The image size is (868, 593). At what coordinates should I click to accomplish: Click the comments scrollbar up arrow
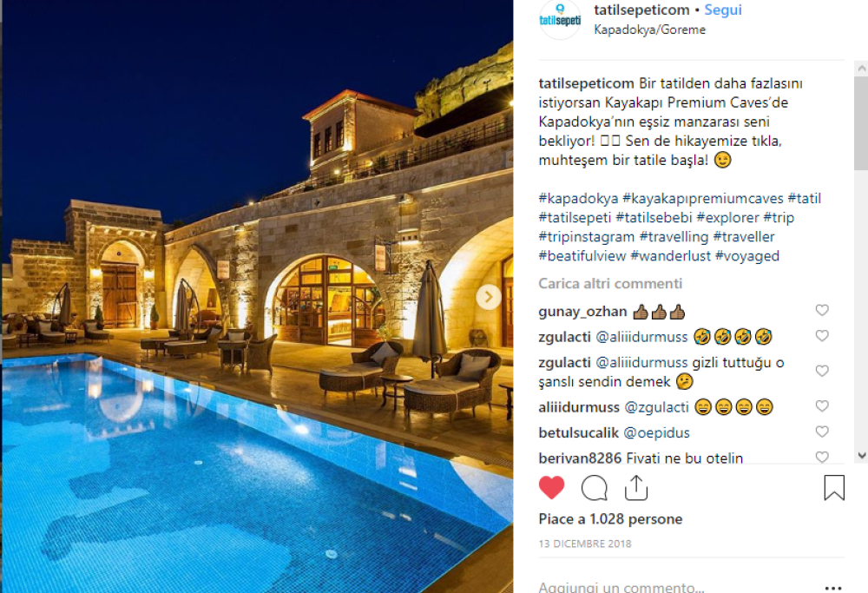861,69
